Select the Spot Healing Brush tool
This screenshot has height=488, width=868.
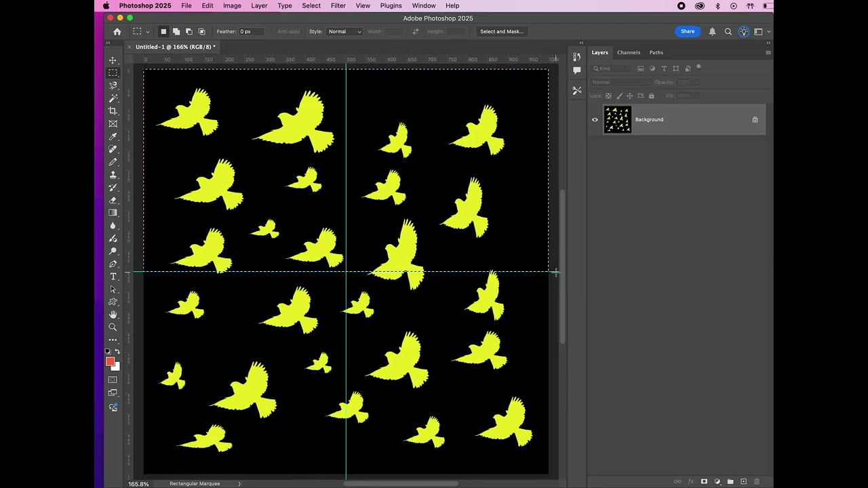(113, 149)
